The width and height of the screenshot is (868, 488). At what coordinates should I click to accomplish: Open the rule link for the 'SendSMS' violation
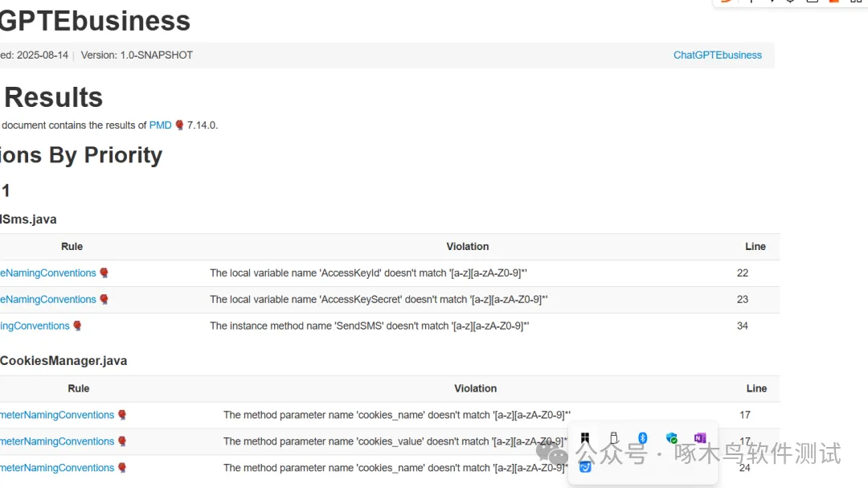tap(35, 326)
